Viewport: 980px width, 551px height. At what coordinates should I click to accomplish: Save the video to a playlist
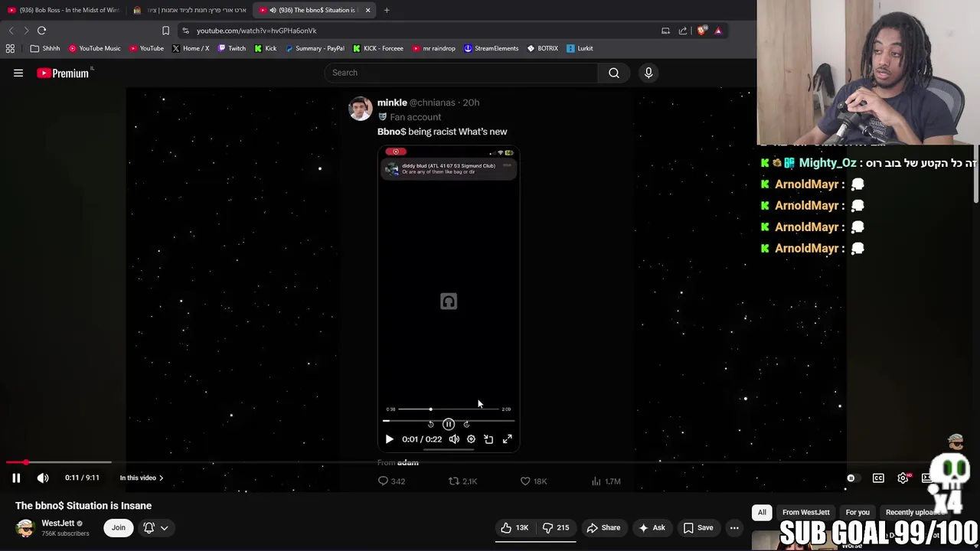pyautogui.click(x=697, y=527)
